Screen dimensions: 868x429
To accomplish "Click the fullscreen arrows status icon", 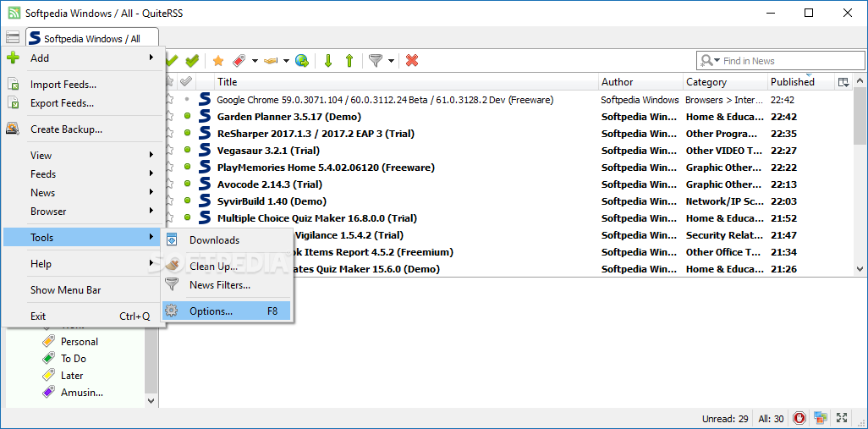I will point(842,418).
